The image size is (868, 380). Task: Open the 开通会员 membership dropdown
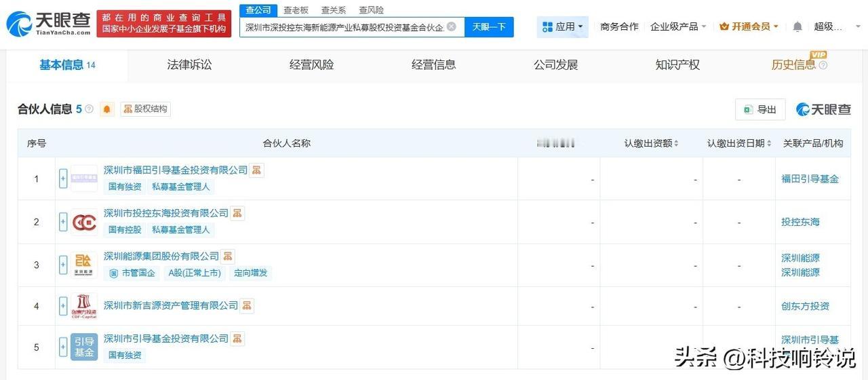[x=749, y=26]
